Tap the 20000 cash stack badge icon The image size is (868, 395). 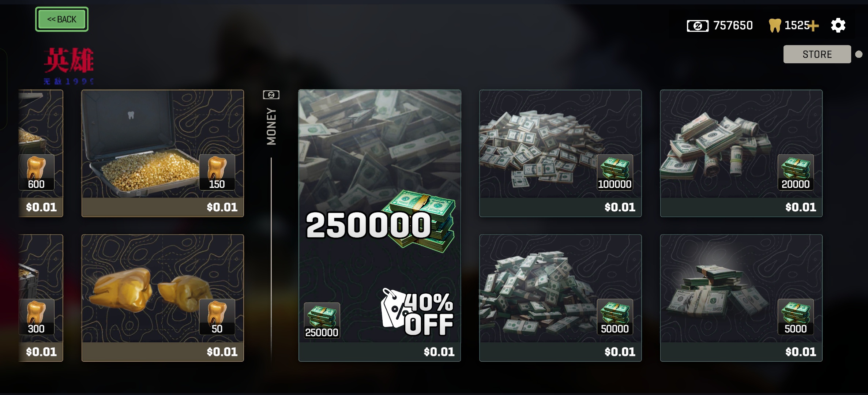pos(796,172)
